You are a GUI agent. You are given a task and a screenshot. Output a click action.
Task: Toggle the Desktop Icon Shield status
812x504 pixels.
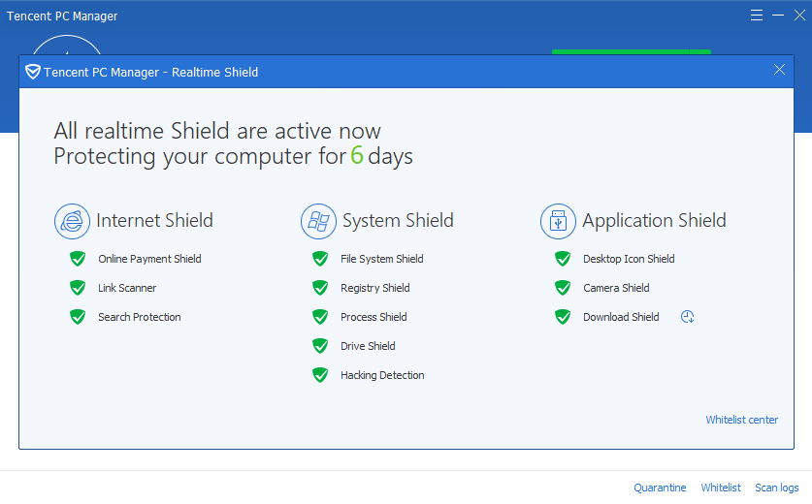pyautogui.click(x=563, y=259)
